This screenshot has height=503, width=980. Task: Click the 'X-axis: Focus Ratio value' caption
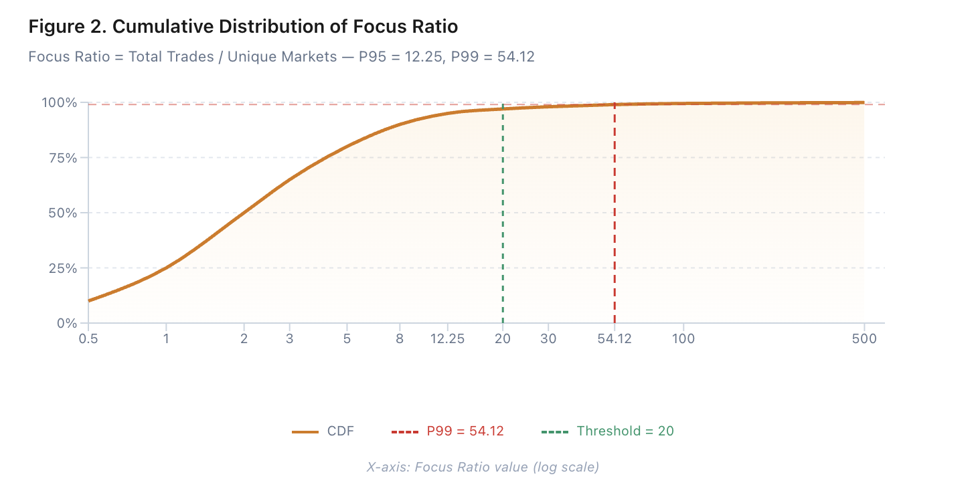pos(482,467)
